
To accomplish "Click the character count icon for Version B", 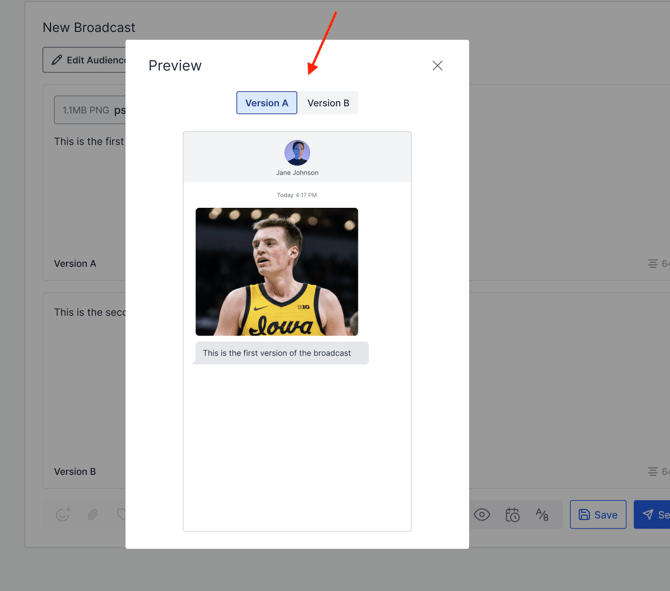I will click(652, 471).
